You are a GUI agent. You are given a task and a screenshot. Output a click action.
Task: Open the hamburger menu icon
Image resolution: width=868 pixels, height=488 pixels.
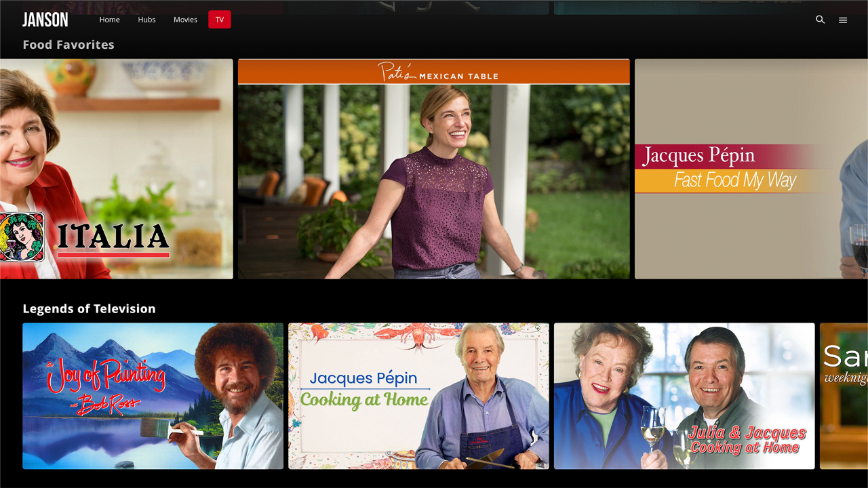(x=843, y=20)
